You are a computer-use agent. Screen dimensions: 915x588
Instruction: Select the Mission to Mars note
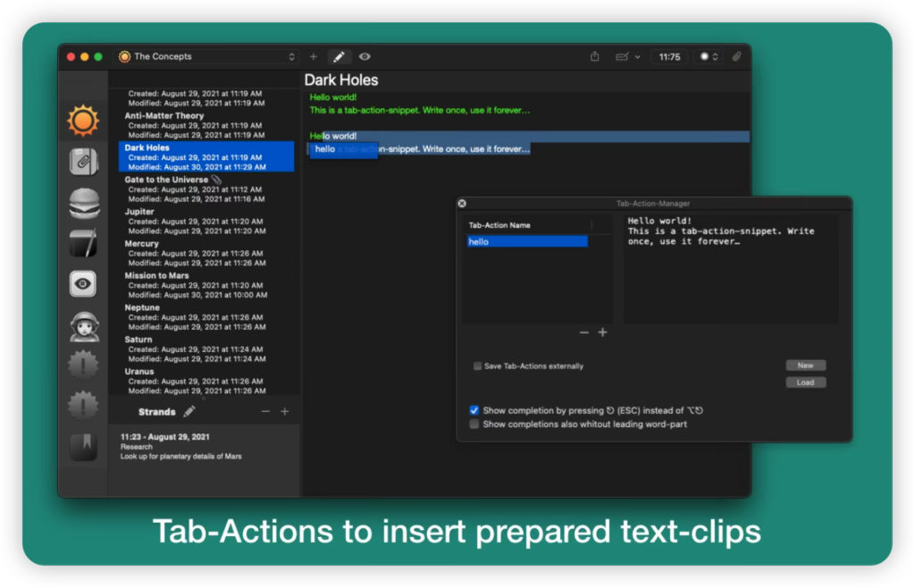pyautogui.click(x=156, y=275)
